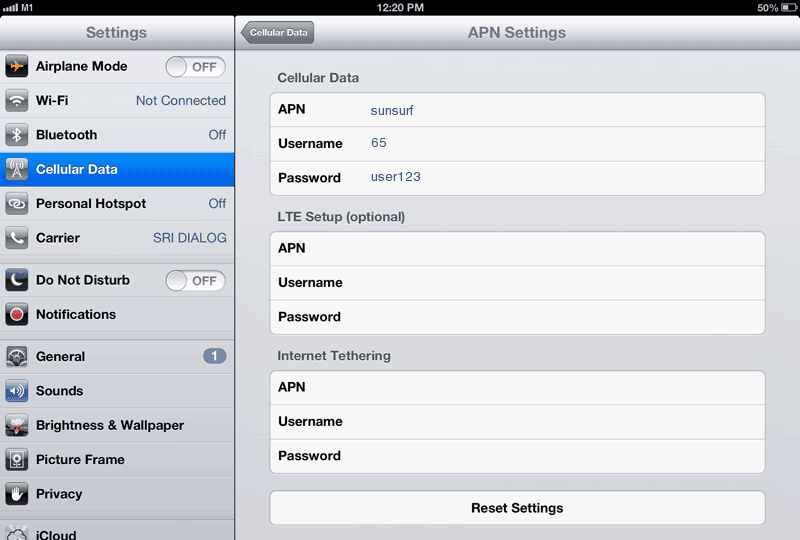Open Privacy settings row
This screenshot has width=800, height=540.
(117, 494)
